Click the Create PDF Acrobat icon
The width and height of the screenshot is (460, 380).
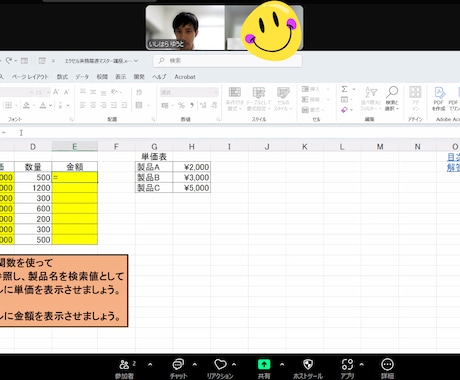(439, 92)
